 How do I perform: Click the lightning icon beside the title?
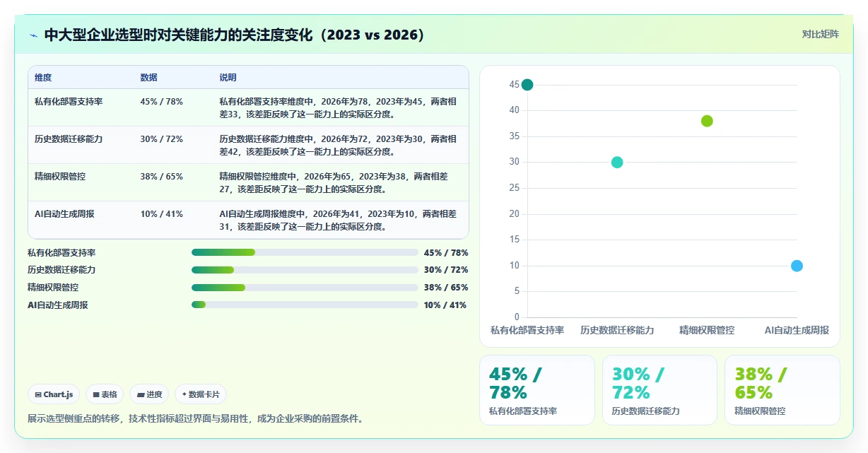pyautogui.click(x=33, y=35)
